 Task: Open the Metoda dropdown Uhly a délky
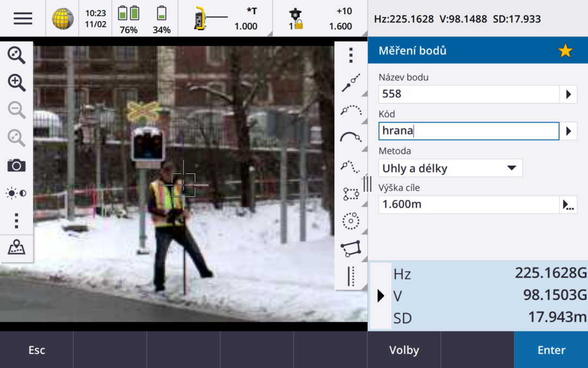coord(450,168)
